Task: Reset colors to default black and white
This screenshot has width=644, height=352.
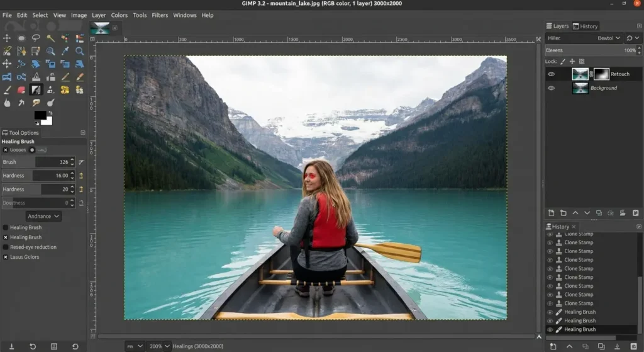Action: point(37,123)
